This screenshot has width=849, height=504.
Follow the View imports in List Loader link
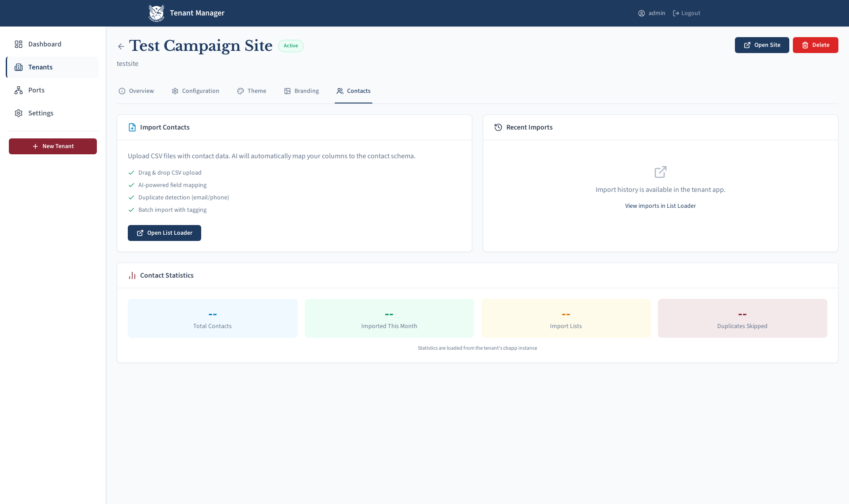(660, 206)
